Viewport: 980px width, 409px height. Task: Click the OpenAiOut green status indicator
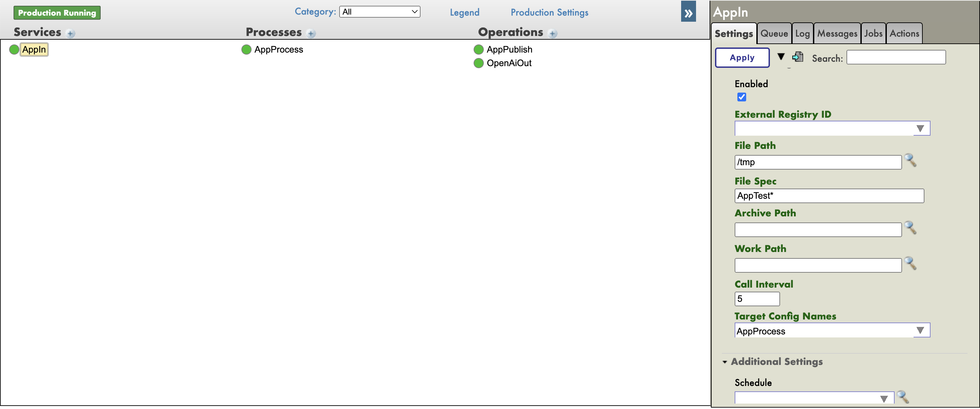tap(478, 63)
